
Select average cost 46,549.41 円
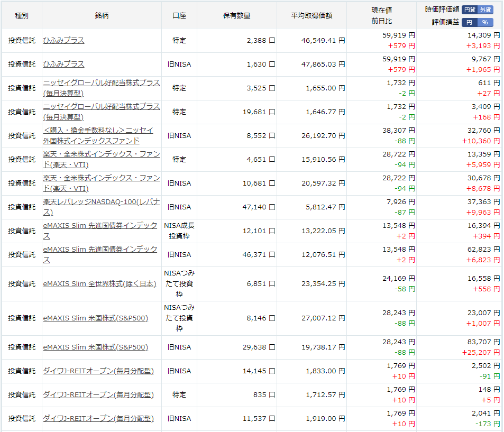click(323, 41)
